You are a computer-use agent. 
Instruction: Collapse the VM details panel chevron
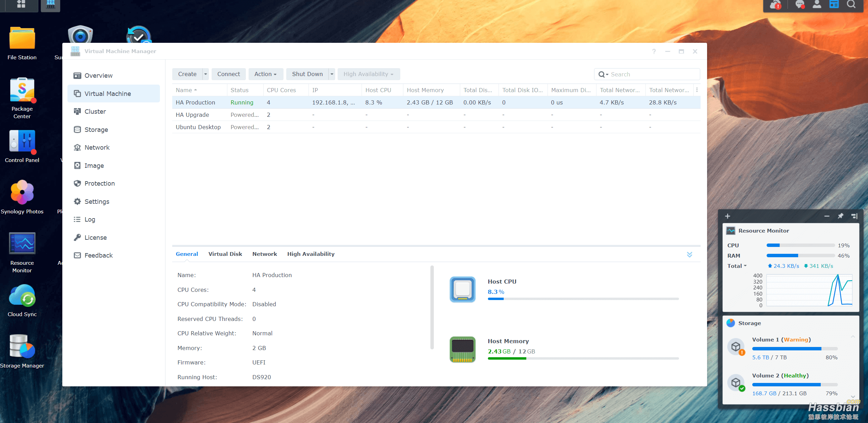[x=690, y=254]
